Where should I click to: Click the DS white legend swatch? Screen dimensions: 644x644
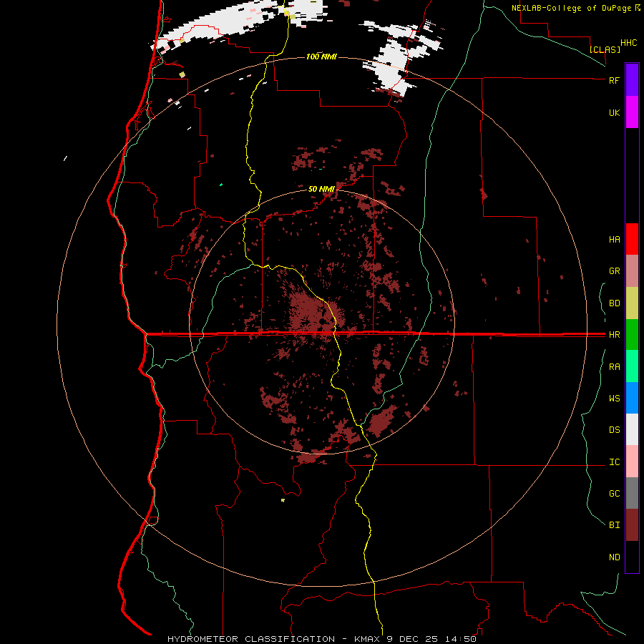[x=632, y=429]
